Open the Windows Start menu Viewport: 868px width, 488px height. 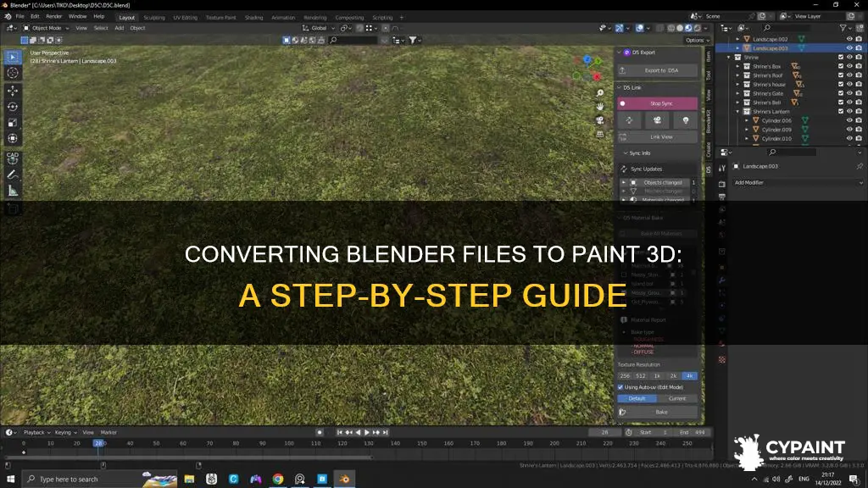pos(10,479)
